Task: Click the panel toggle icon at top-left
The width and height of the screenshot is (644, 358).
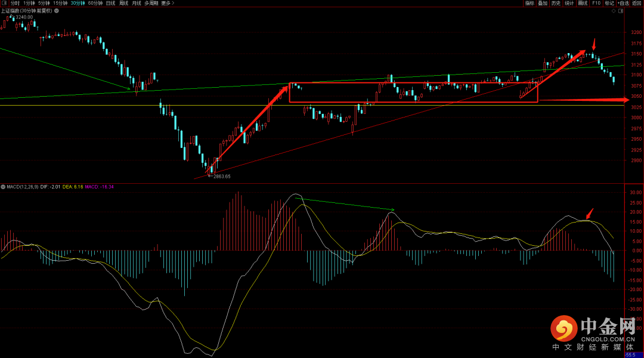Action: point(4,3)
